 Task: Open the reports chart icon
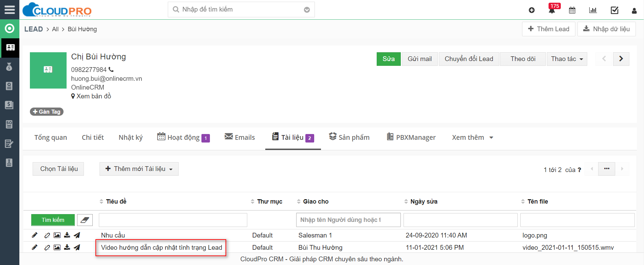coord(593,10)
